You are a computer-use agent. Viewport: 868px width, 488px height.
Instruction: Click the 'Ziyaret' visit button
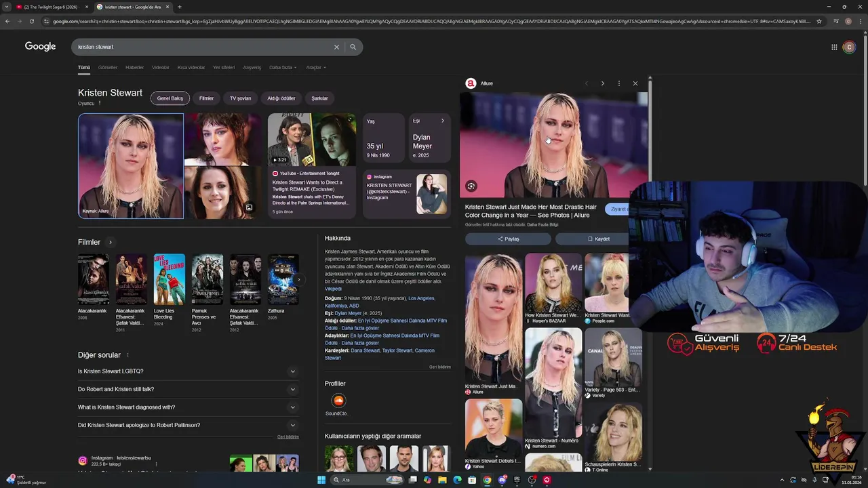(x=618, y=209)
